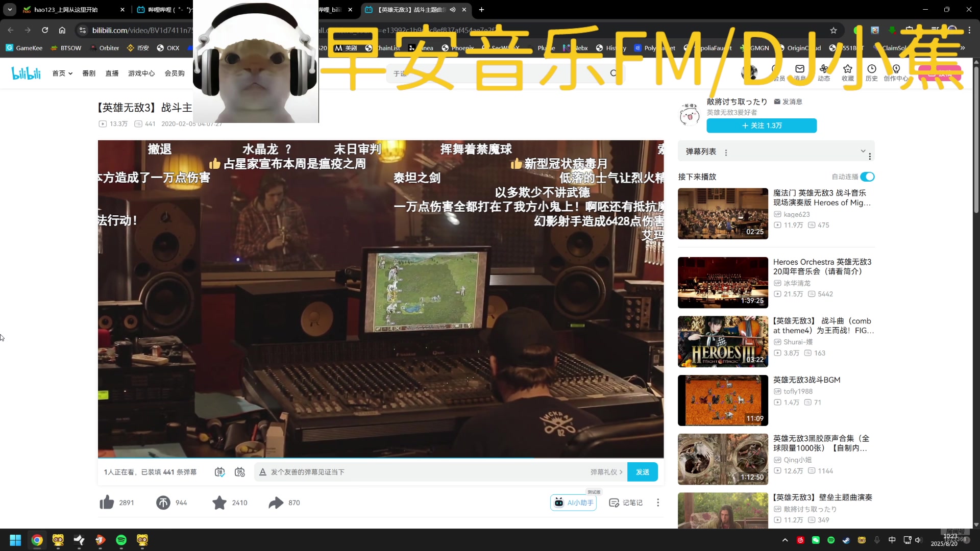Open kage623 uploader link
The width and height of the screenshot is (980, 551).
pos(797,214)
